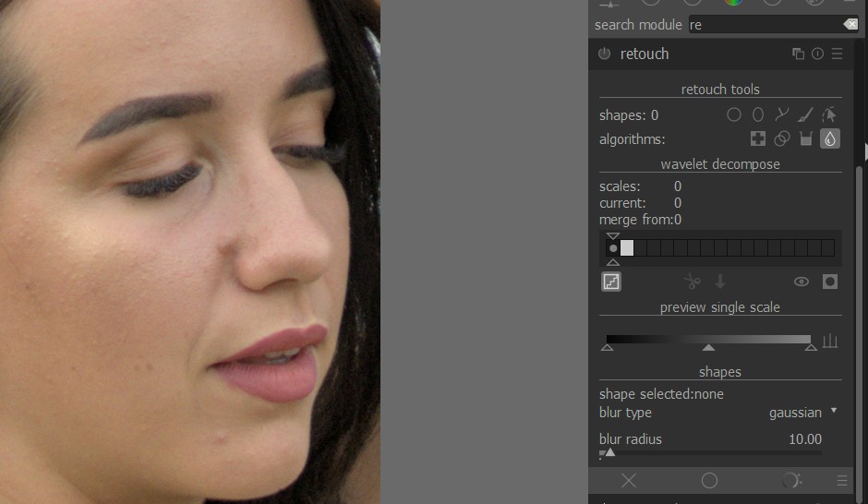Click the middle gray levels marker
Viewport: 868px width, 504px height.
pos(708,347)
